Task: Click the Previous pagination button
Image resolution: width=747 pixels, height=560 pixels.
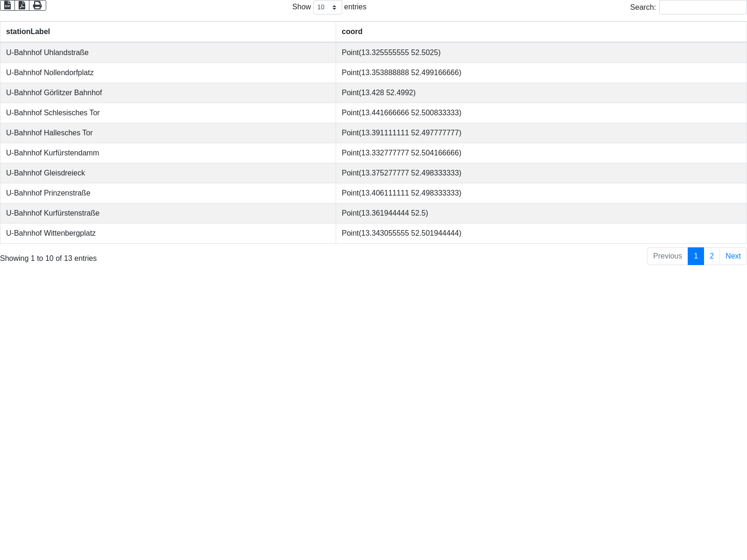Action: coord(667,256)
